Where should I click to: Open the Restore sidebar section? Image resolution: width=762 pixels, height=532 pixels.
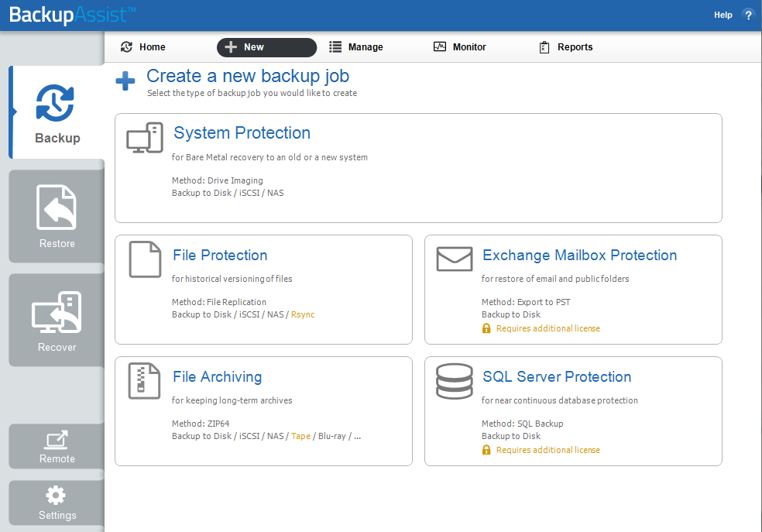(57, 216)
